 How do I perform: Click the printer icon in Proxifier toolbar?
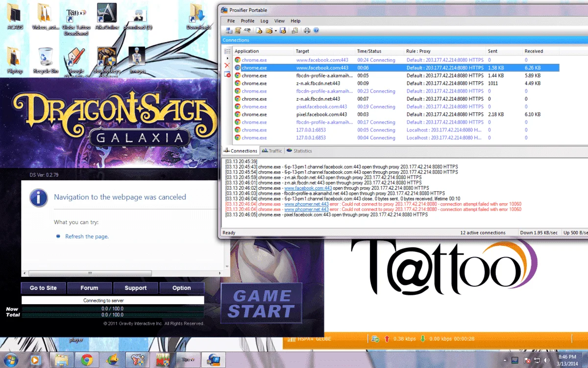click(307, 30)
